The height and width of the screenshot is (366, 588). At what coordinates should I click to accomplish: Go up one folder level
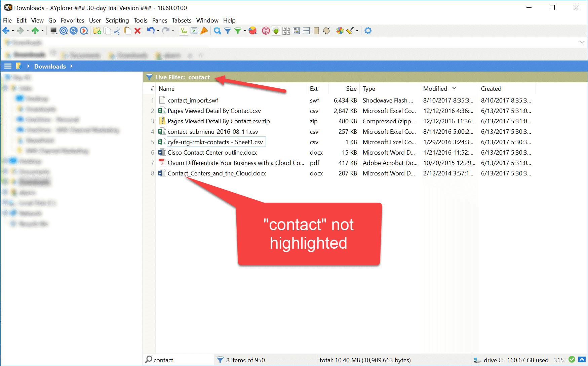35,31
